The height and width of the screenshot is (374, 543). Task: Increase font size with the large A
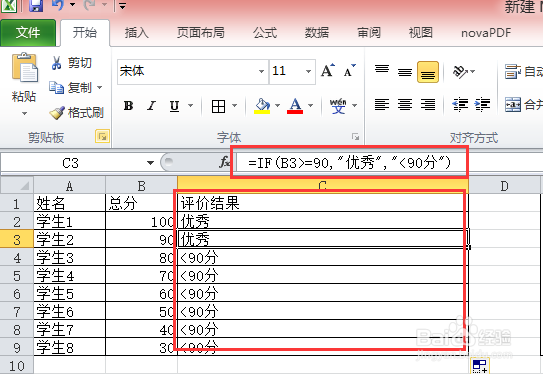[x=328, y=71]
